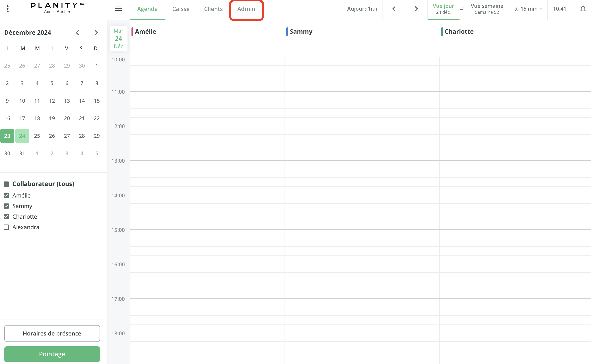Open the Caisse tab
The width and height of the screenshot is (591, 364).
tap(181, 9)
